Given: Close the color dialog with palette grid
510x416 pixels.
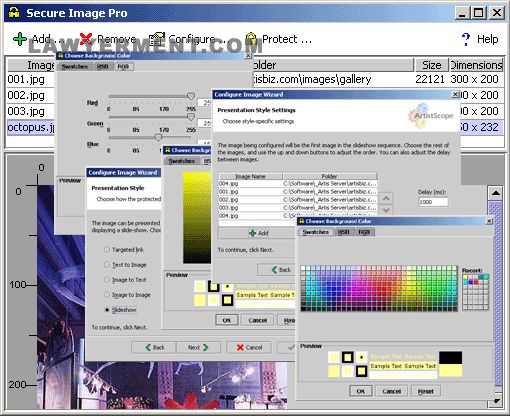Looking at the screenshot, I should click(x=489, y=221).
